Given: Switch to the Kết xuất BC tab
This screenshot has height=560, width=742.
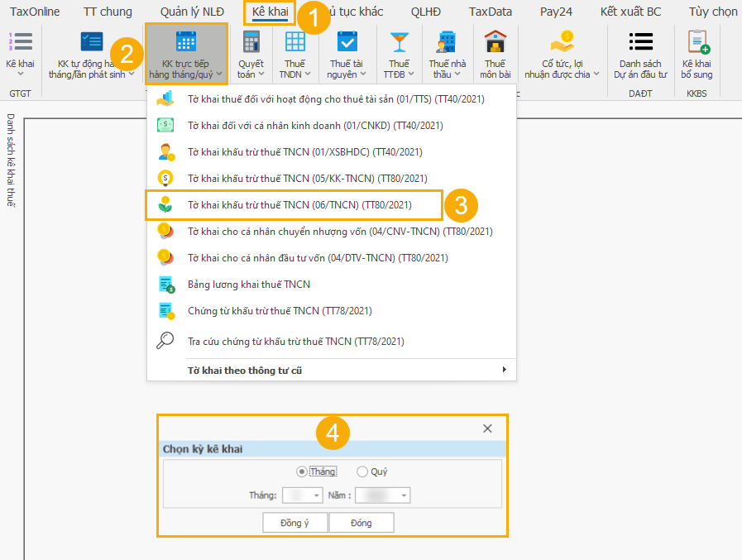Looking at the screenshot, I should click(630, 12).
